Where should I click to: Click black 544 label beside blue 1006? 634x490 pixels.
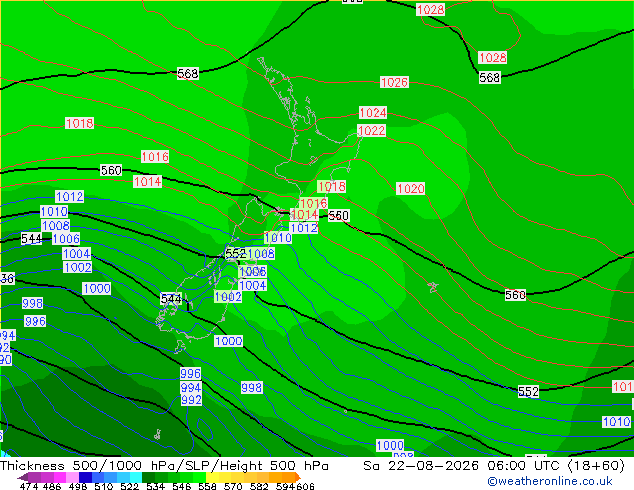coord(31,239)
